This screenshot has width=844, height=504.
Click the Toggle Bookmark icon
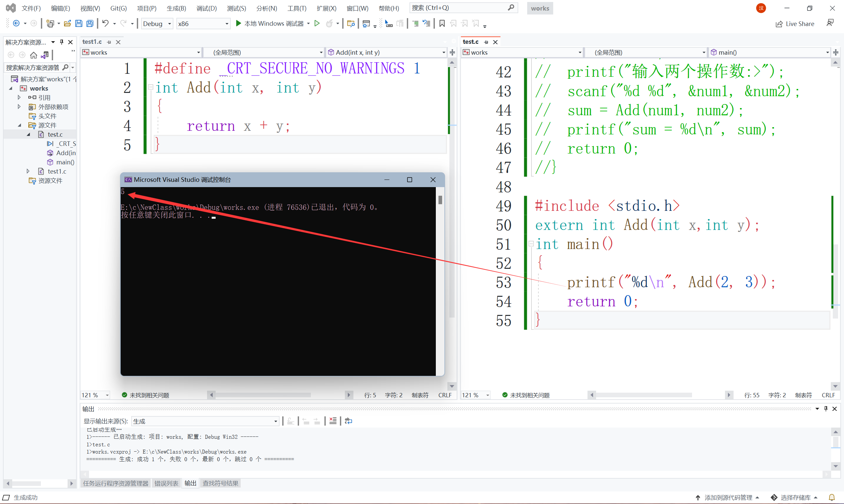pos(442,23)
